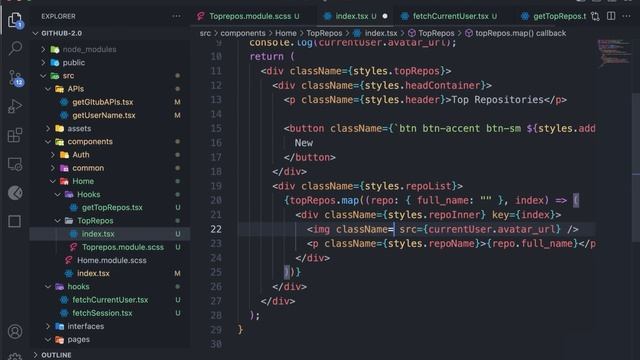
Task: Click the unsaved dot on index.tsx tab
Action: [x=385, y=16]
